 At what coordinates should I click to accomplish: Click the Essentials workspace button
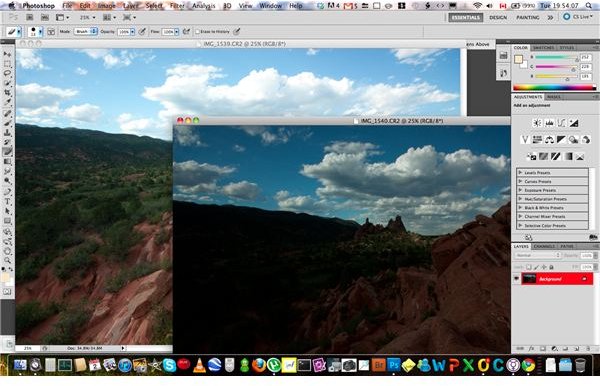point(465,18)
